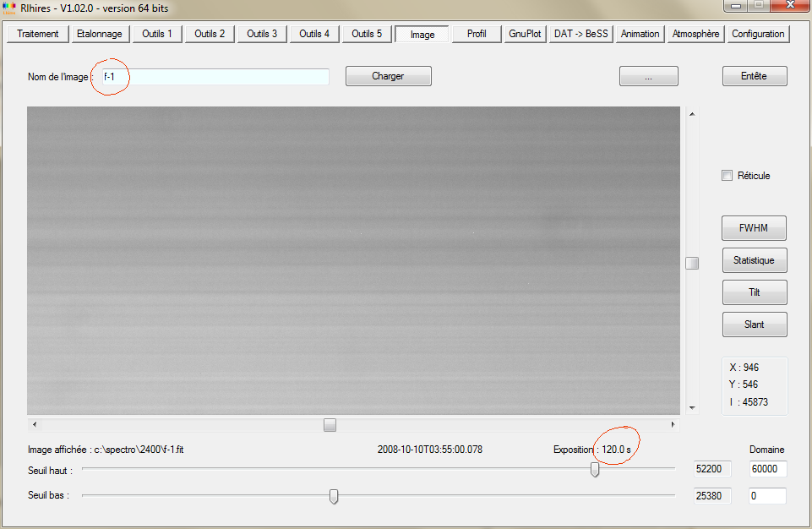Click the vertical scrollbar thumb

pos(692,263)
